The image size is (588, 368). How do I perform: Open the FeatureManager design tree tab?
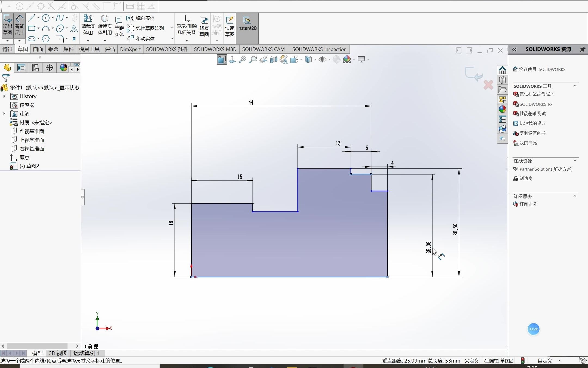(x=7, y=68)
